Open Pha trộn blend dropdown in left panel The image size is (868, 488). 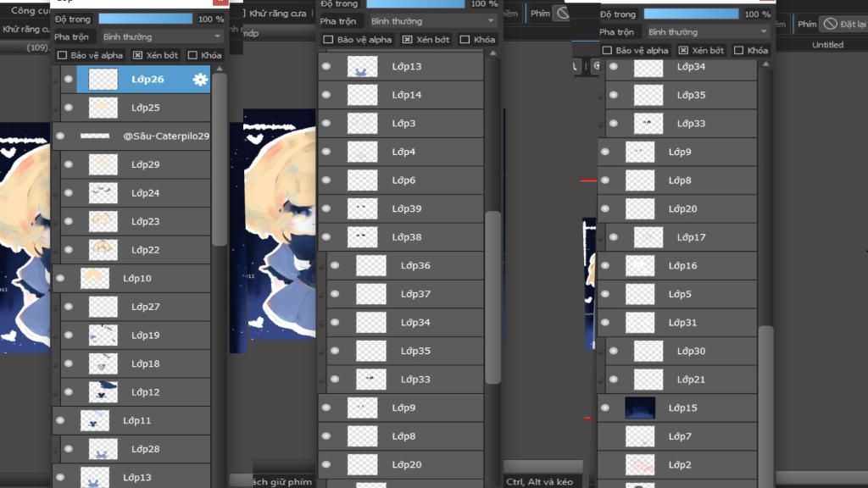(x=161, y=36)
